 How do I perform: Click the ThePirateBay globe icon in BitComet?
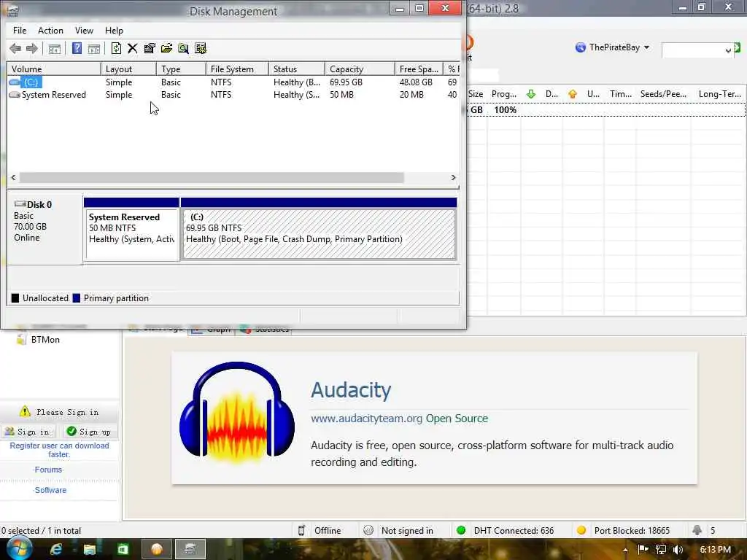click(580, 47)
